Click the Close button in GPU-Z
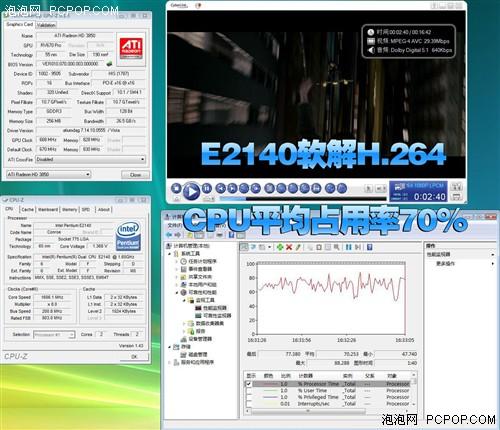500x430 pixels. point(135,174)
